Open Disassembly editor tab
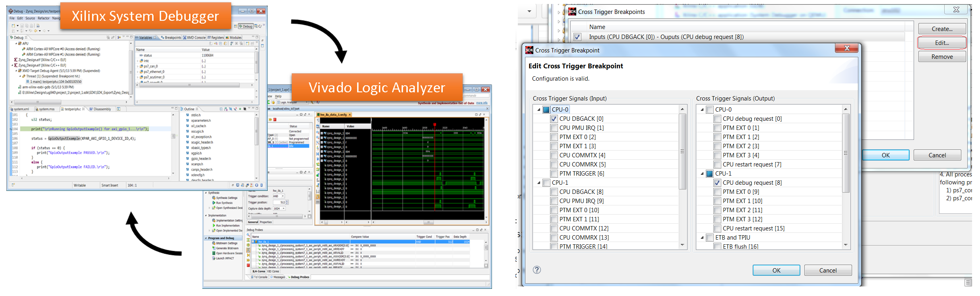This screenshot has height=296, width=980. click(x=100, y=109)
